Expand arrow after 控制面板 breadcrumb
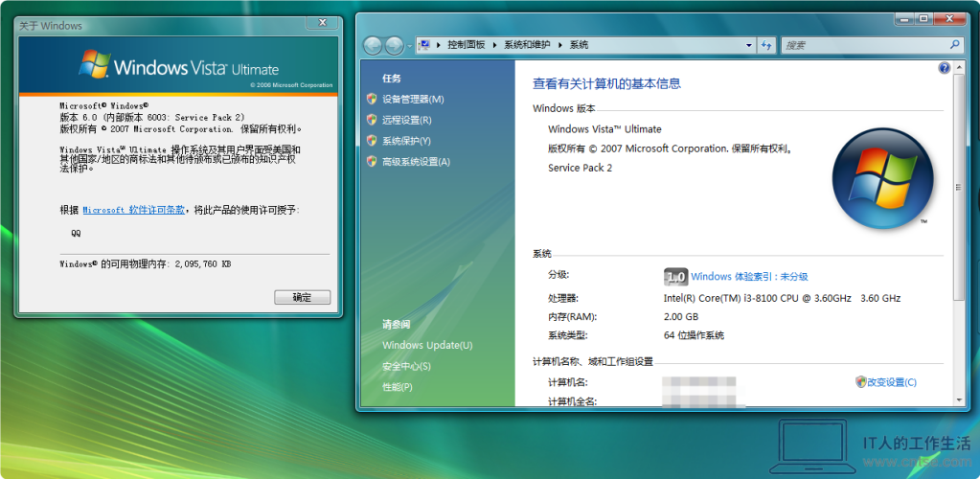 495,45
